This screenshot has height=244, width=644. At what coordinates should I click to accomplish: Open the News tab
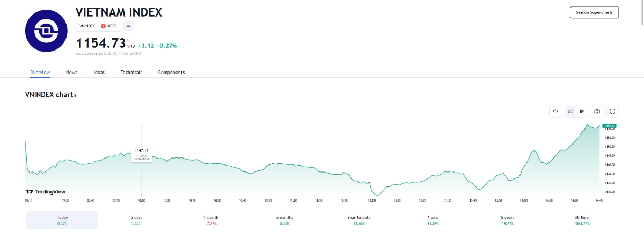(x=72, y=72)
